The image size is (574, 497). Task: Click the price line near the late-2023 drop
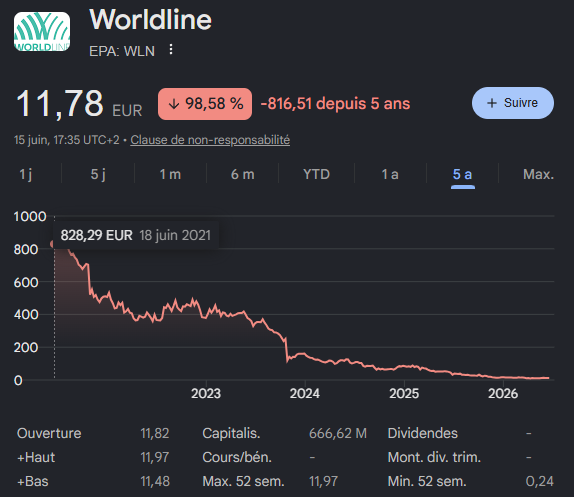[286, 350]
